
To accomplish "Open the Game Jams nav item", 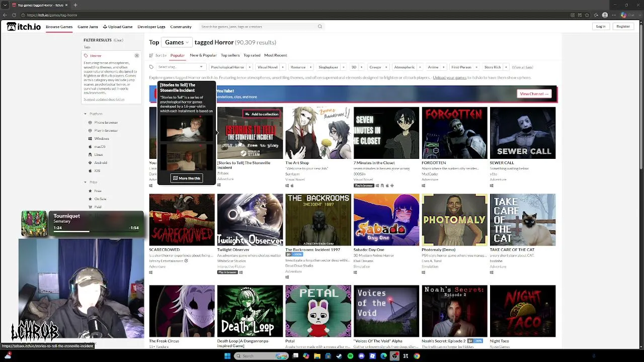I will tap(88, 27).
